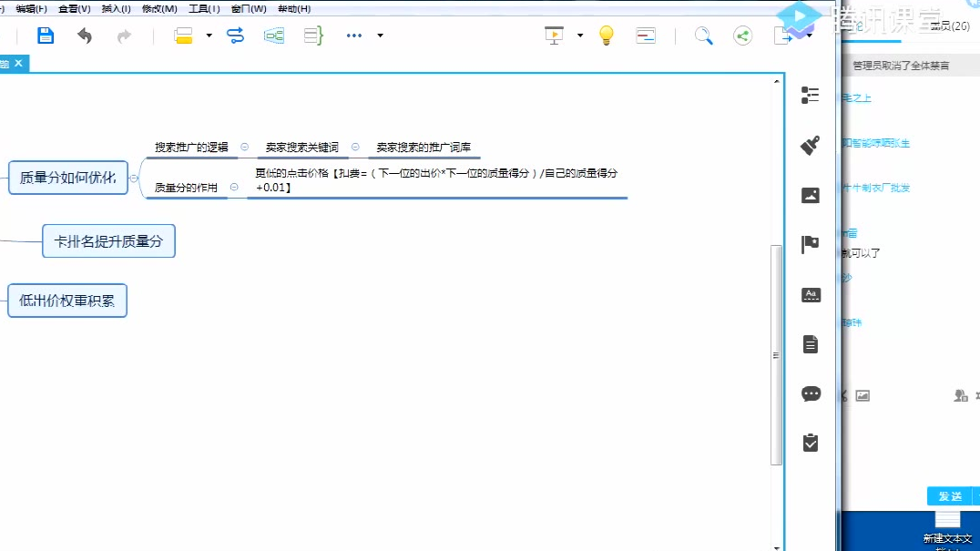The width and height of the screenshot is (980, 551).
Task: Select the 质量分如何优化 topic
Action: click(x=68, y=178)
